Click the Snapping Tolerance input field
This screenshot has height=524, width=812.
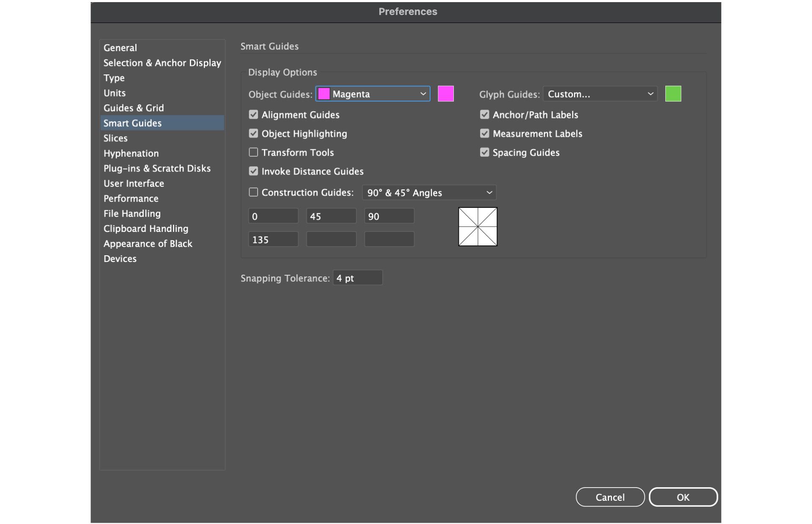[357, 278]
